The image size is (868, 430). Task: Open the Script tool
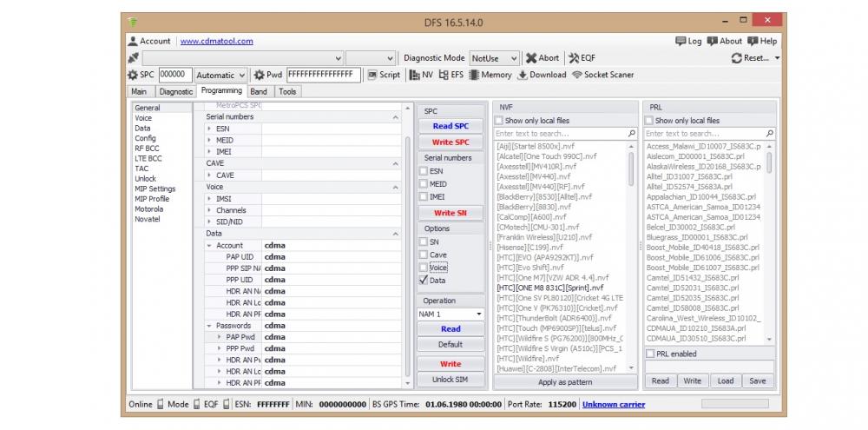point(384,75)
